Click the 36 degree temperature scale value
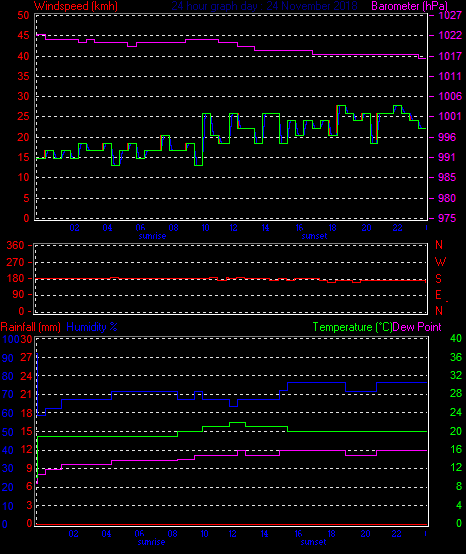 click(x=456, y=357)
